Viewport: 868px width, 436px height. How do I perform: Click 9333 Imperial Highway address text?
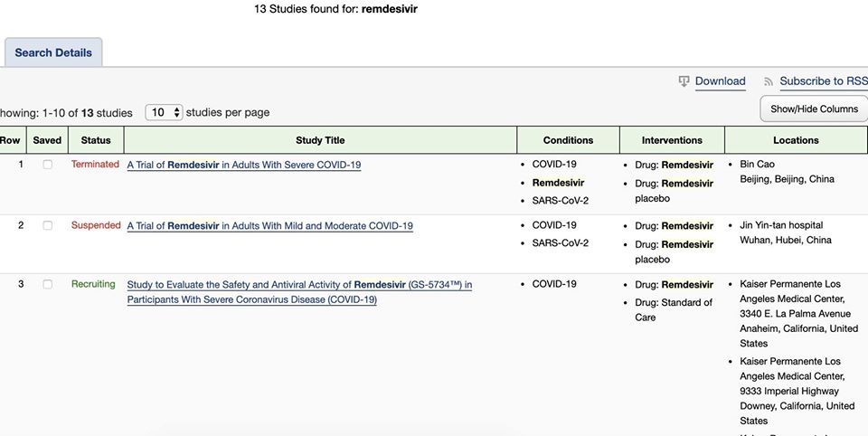789,391
